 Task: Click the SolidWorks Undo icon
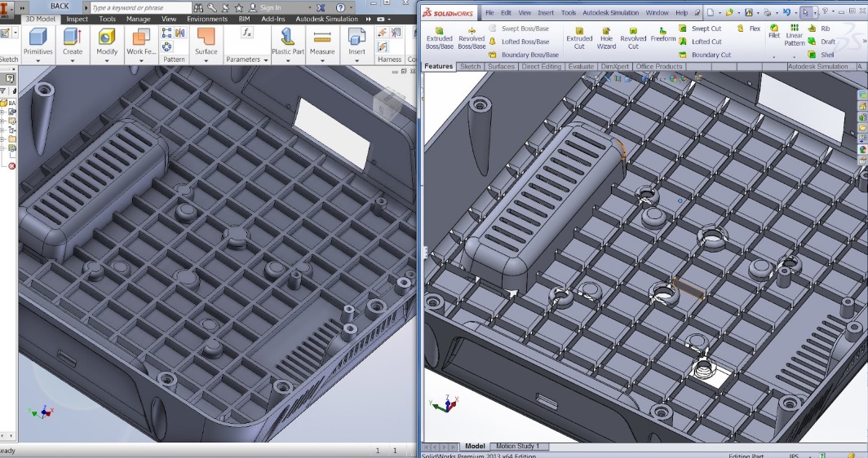786,12
